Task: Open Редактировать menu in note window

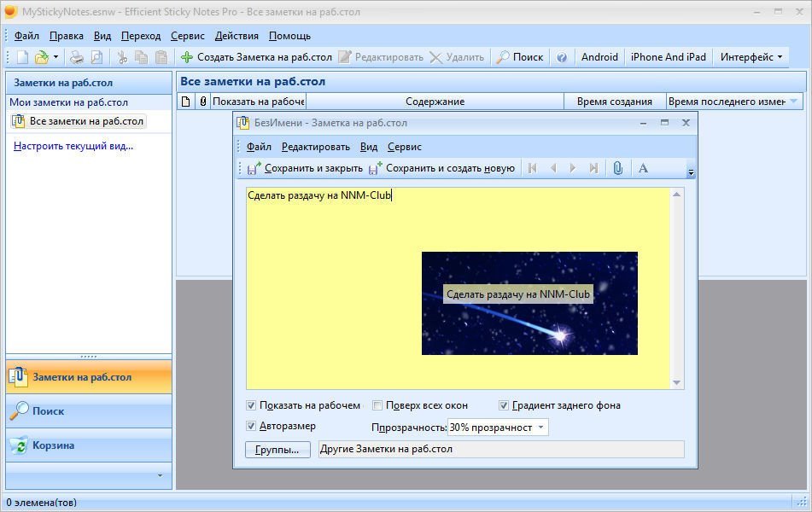Action: [316, 147]
